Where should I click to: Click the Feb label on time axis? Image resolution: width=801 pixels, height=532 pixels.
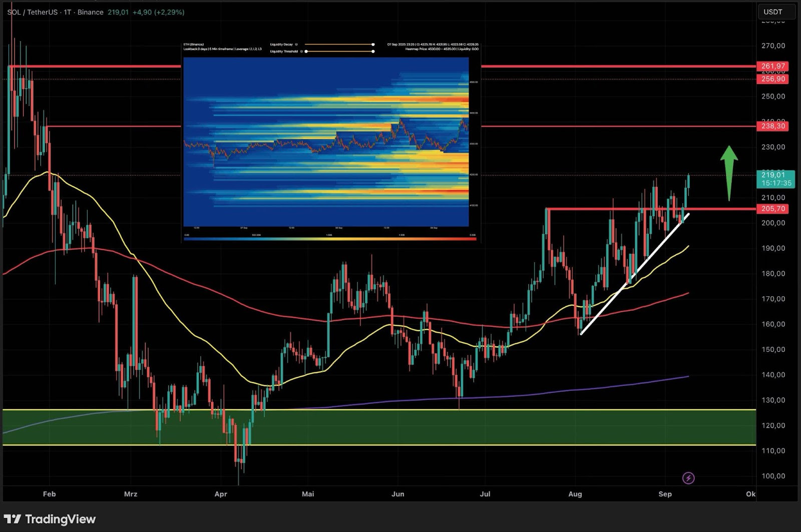click(49, 494)
